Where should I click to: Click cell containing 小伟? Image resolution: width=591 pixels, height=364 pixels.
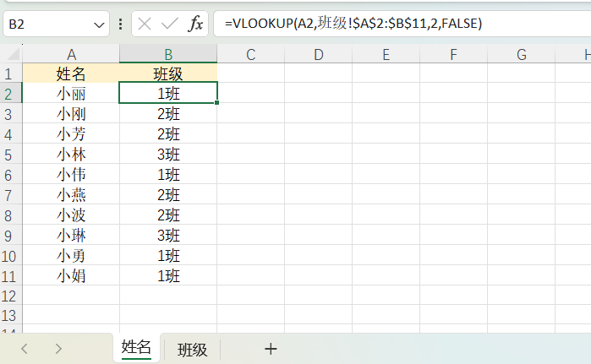coord(71,175)
